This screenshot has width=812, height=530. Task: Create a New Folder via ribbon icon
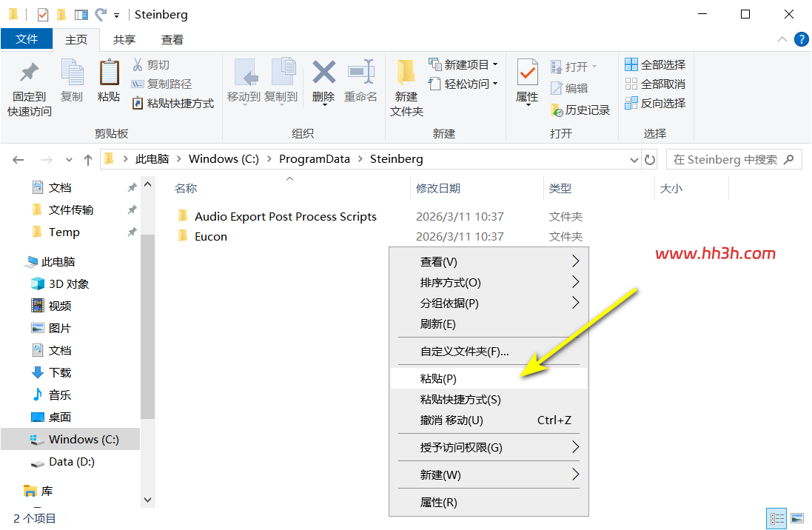[x=406, y=73]
